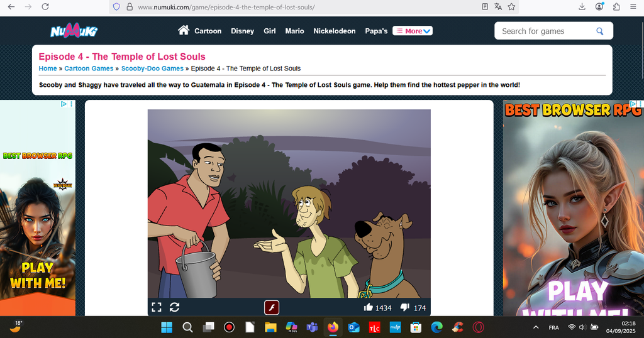Expand the More categories dropdown
The width and height of the screenshot is (644, 338).
tap(413, 31)
